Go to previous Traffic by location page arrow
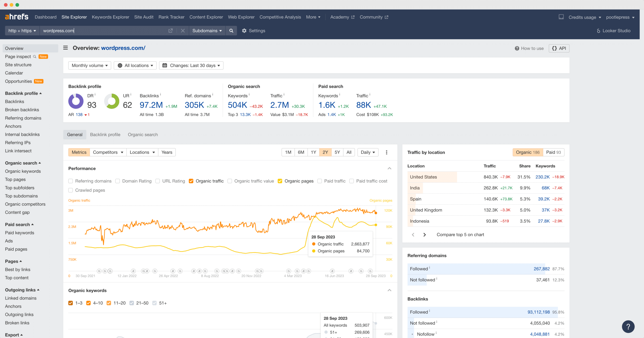The image size is (644, 338). (x=413, y=235)
